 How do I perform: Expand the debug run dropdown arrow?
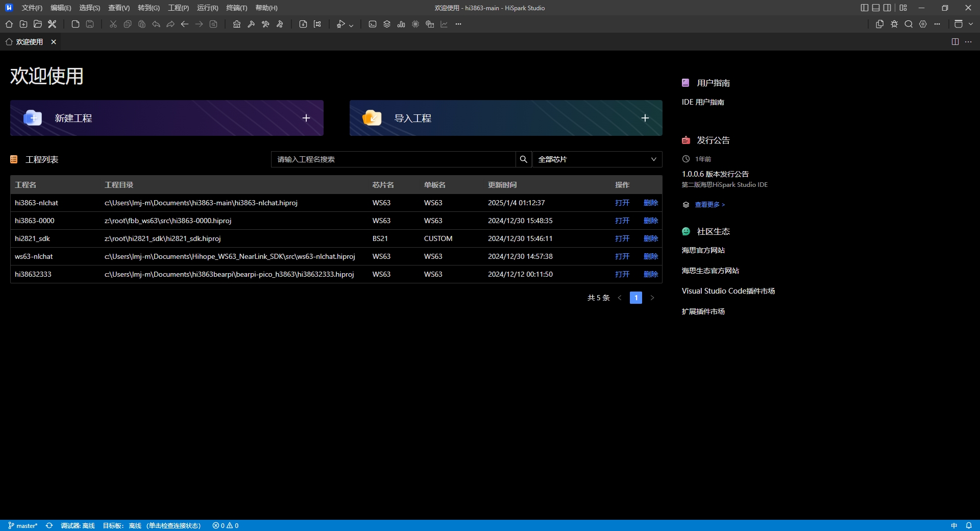[351, 25]
